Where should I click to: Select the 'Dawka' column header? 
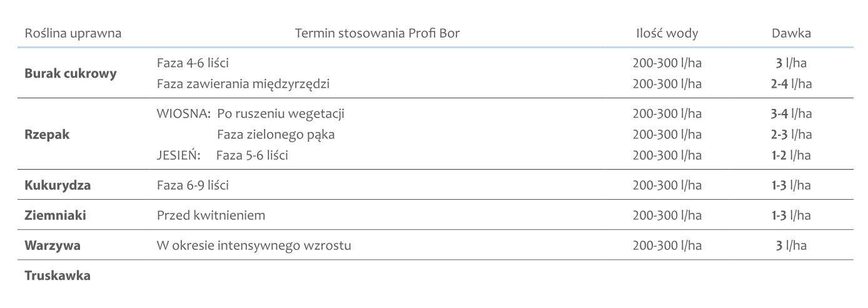click(791, 34)
